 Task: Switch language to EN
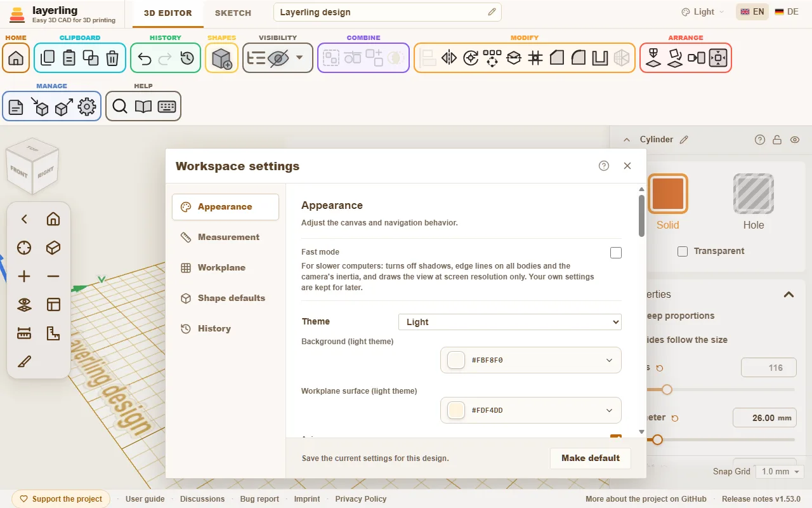[x=752, y=12]
